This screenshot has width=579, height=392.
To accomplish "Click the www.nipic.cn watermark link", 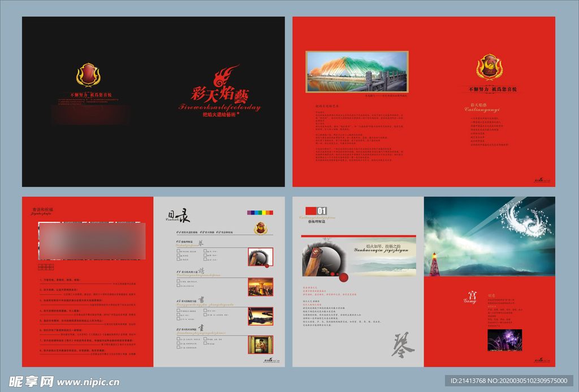I will 88,382.
